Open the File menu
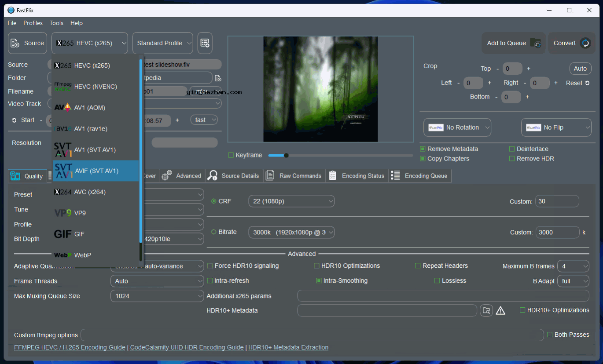The width and height of the screenshot is (603, 364). [12, 23]
